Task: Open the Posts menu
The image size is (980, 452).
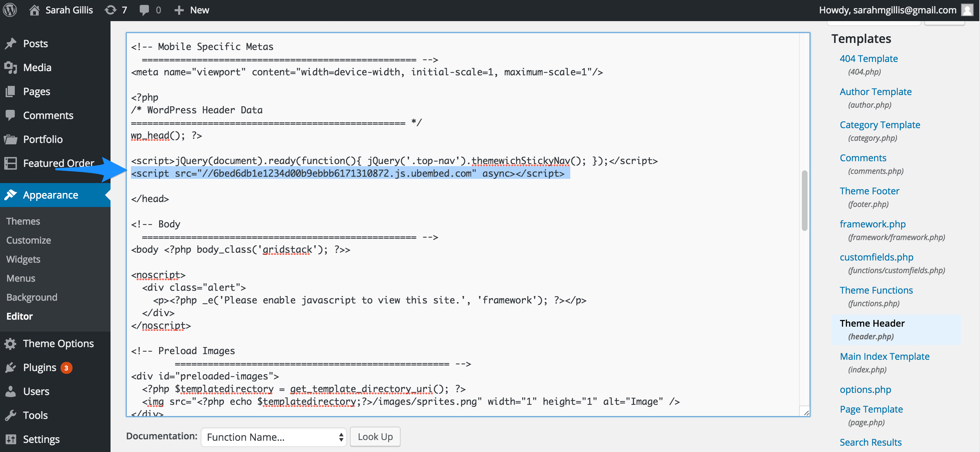Action: tap(36, 43)
